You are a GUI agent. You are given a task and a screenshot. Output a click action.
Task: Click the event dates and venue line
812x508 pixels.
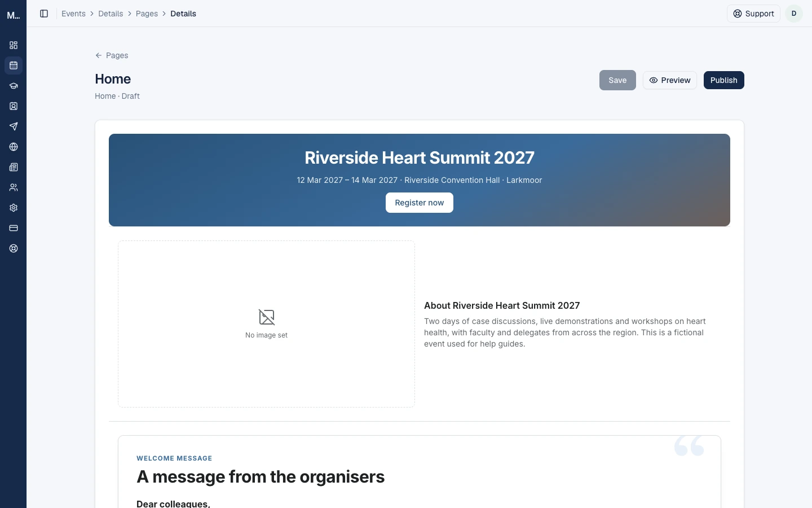pyautogui.click(x=420, y=180)
